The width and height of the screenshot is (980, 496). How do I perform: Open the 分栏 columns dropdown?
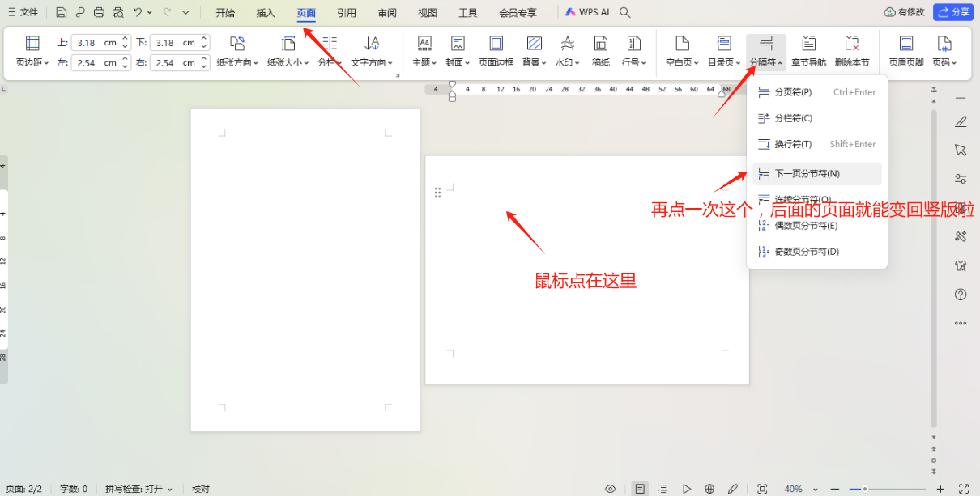tap(330, 51)
